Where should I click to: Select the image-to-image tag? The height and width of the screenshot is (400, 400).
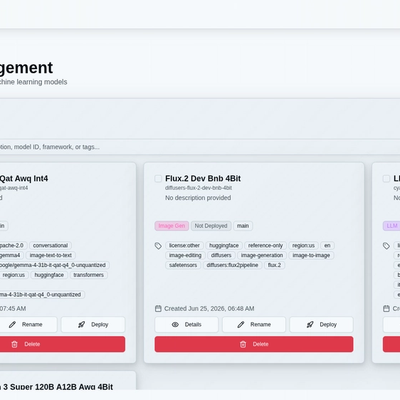point(311,255)
